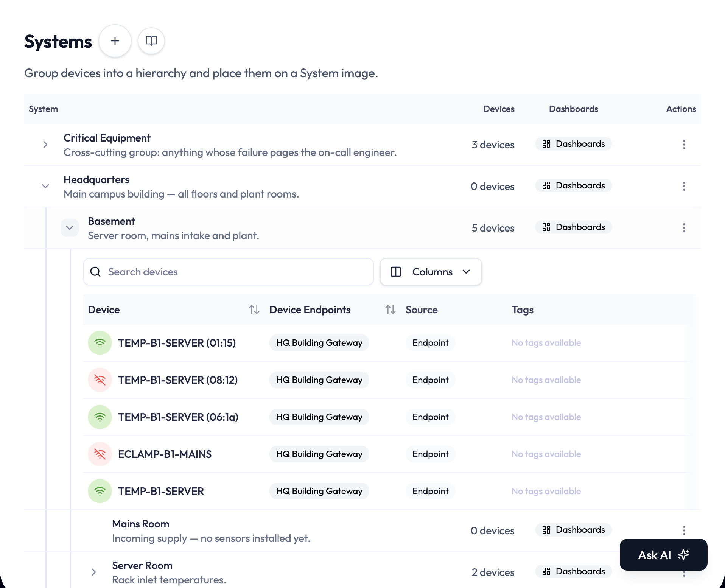Expand the Critical Equipment system row
The height and width of the screenshot is (588, 725).
[45, 145]
